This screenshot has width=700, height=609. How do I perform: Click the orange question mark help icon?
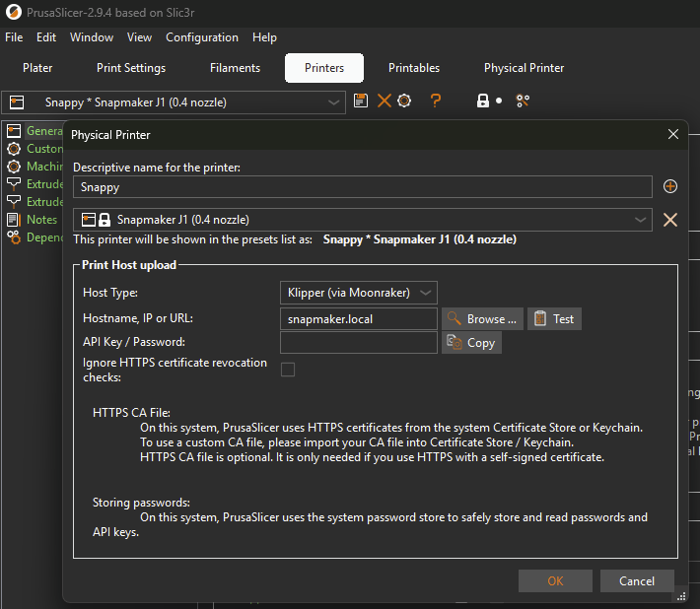tap(436, 101)
